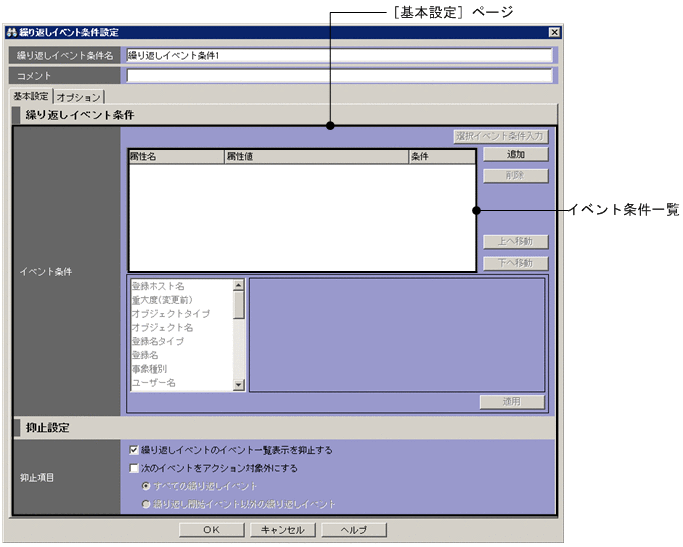The image size is (683, 547).
Task: Click the 選択イベント条件入力 button
Action: 500,136
